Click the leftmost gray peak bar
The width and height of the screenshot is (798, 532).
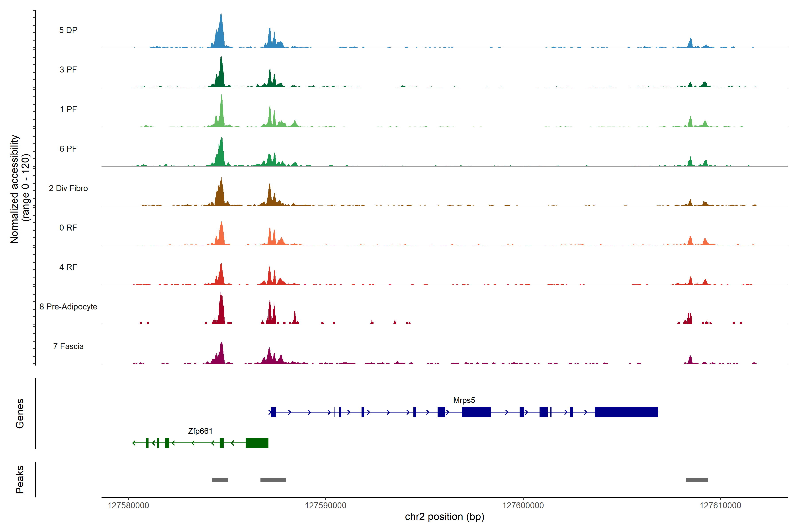[220, 480]
